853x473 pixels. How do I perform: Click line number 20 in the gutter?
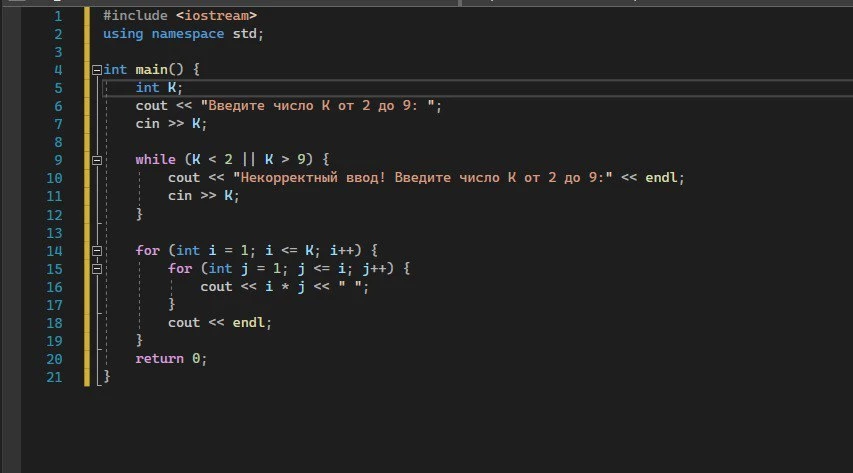click(54, 359)
